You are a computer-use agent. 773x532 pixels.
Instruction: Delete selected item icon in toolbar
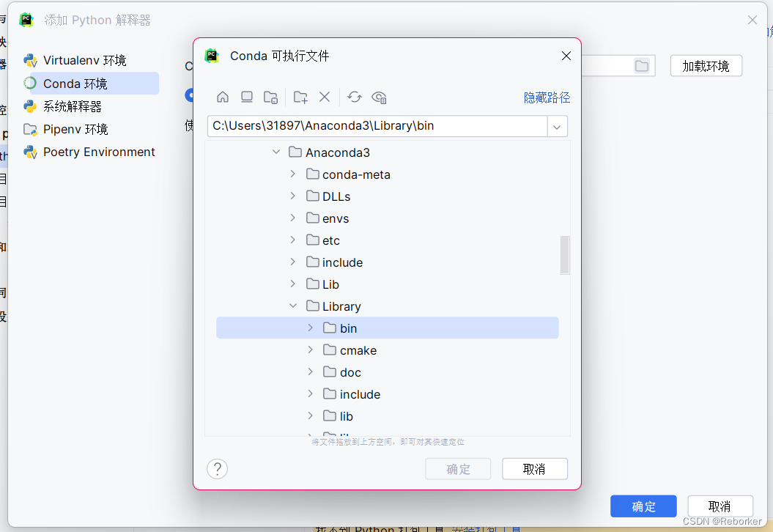[325, 97]
